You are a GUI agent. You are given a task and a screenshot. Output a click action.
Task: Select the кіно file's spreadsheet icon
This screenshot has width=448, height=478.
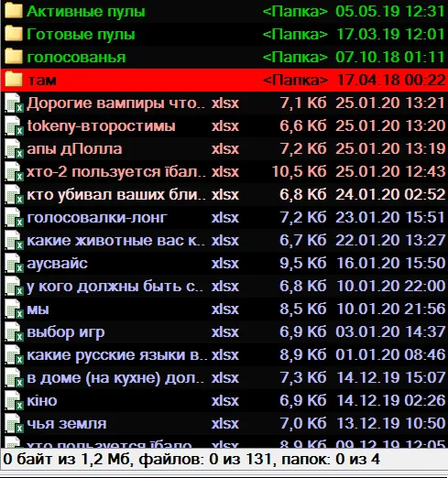coord(15,400)
